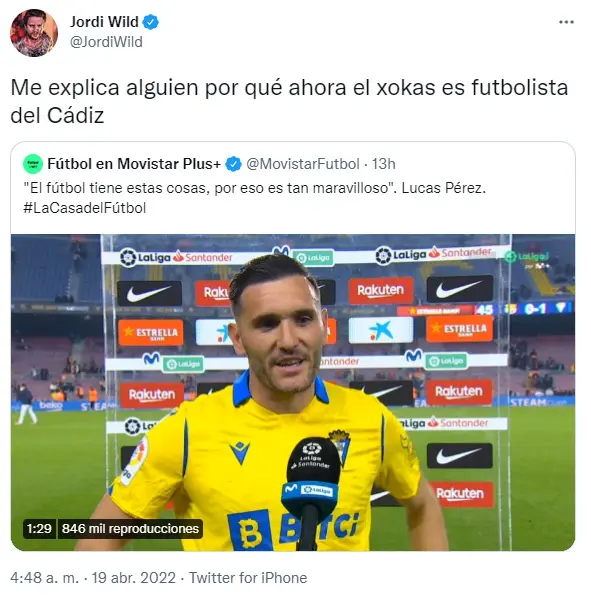Click the Fútbol en Movistar Plus+ avatar icon
Screen dimensions: 591x599
pos(33,164)
